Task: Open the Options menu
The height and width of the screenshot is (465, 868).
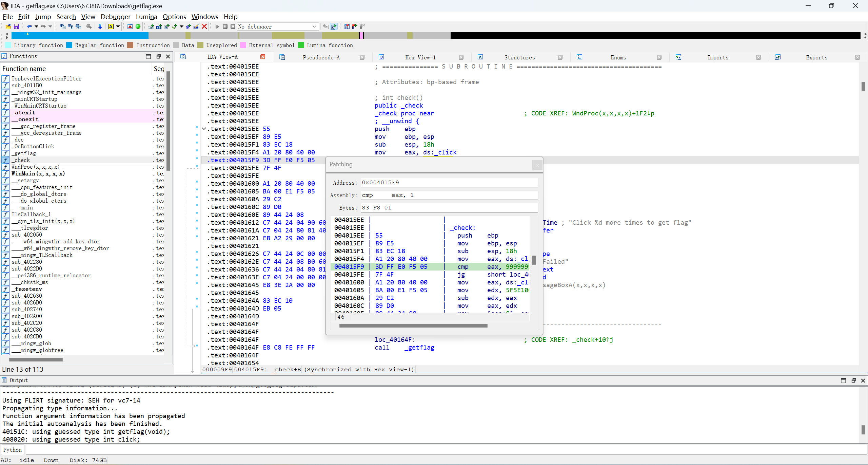Action: [x=174, y=17]
